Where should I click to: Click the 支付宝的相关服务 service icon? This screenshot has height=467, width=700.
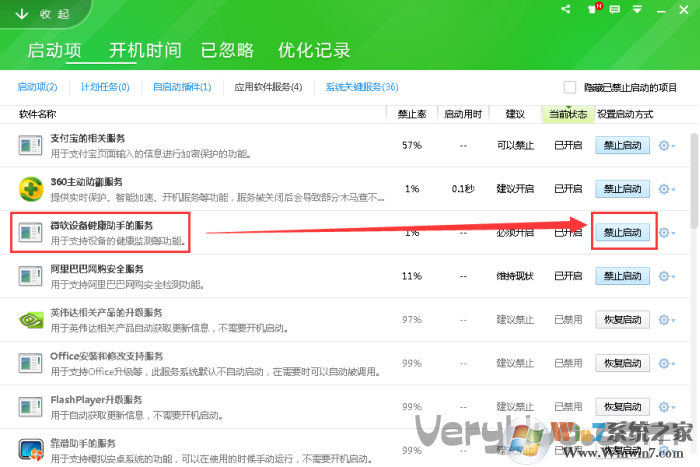coord(30,145)
